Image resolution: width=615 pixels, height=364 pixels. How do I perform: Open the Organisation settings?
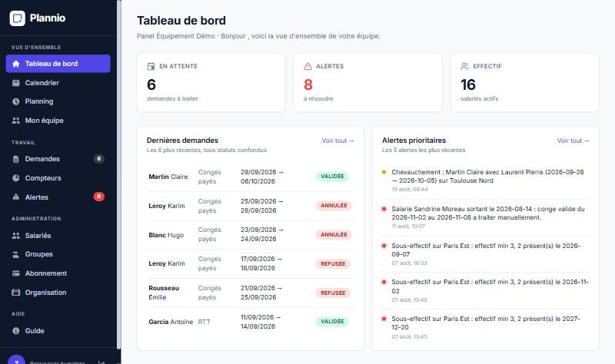(x=58, y=293)
